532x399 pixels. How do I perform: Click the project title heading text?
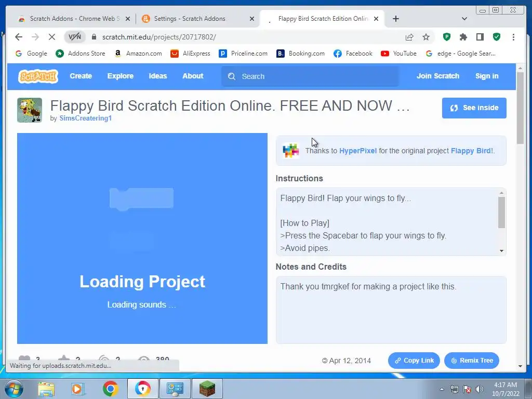230,106
